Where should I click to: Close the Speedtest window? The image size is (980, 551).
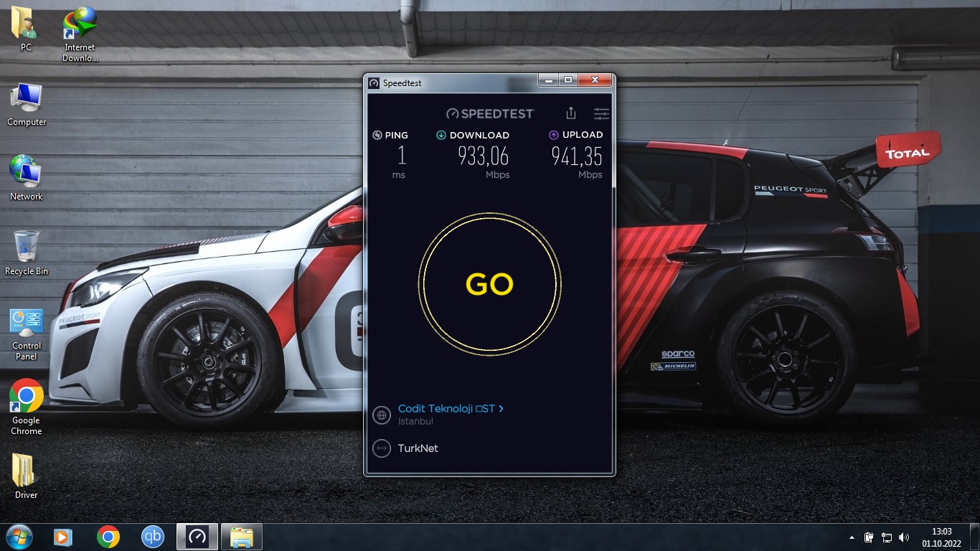pos(595,80)
